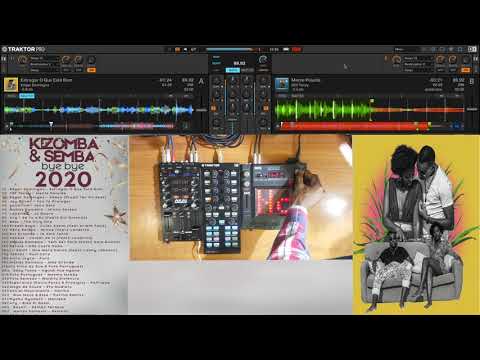Image resolution: width=480 pixels, height=360 pixels.
Task: Click the Deck A blue waveform display
Action: tap(100, 110)
